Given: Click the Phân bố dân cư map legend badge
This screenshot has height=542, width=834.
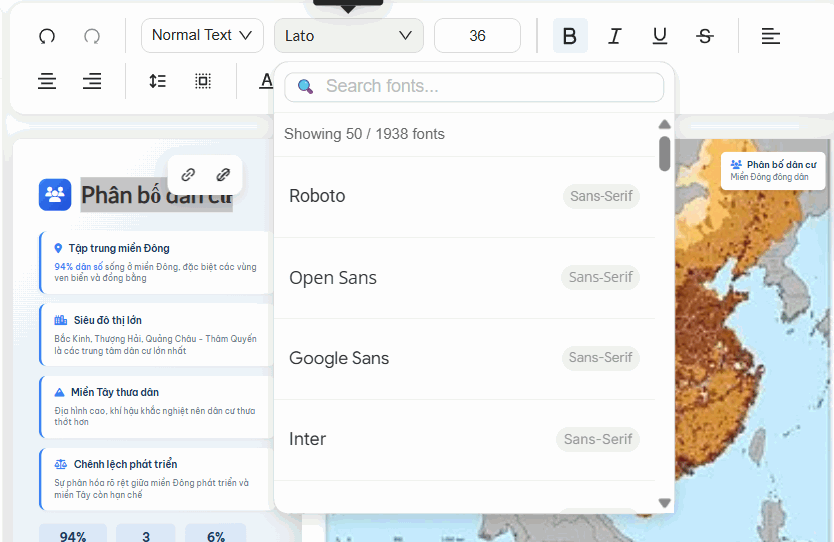Looking at the screenshot, I should click(773, 170).
